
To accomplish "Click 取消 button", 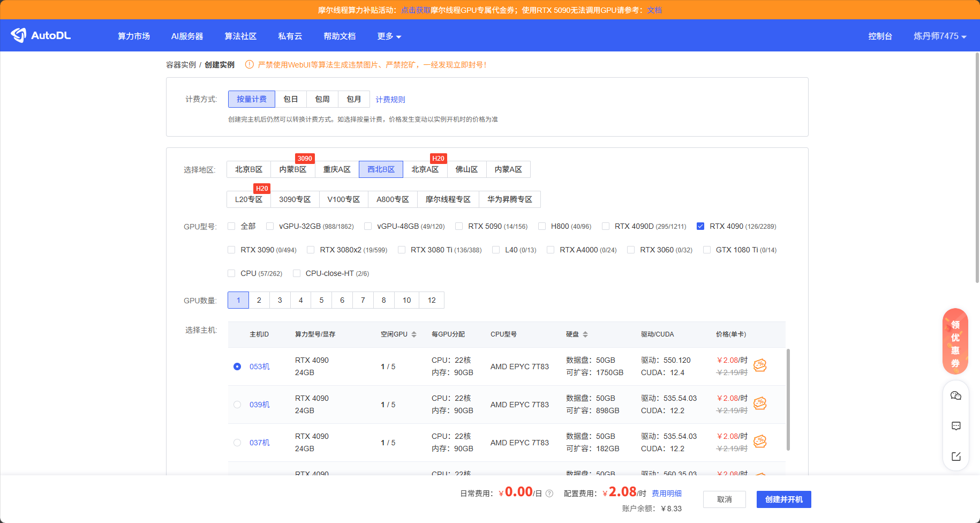I will pyautogui.click(x=725, y=499).
